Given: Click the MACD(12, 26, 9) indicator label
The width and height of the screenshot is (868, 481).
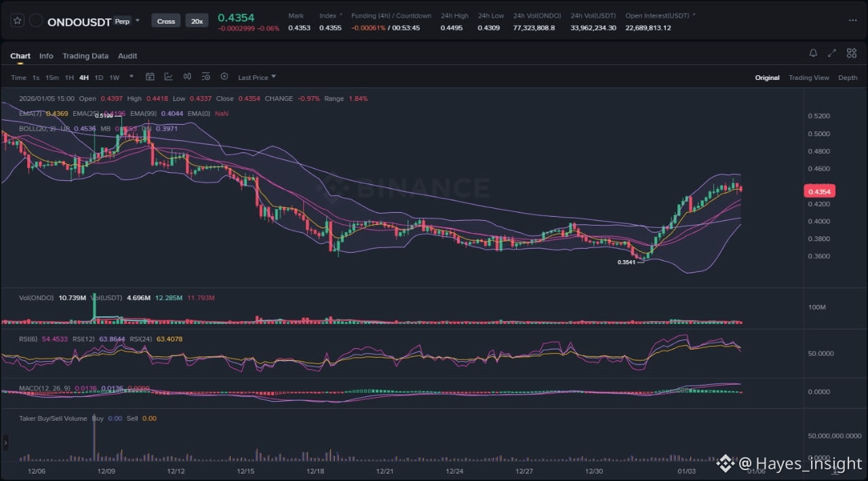Looking at the screenshot, I should click(x=43, y=388).
